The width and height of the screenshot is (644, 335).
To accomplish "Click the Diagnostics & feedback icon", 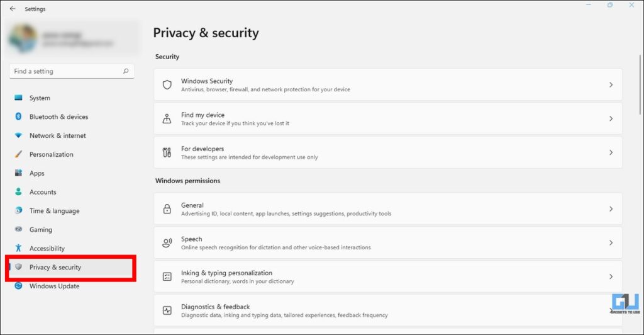I will 167,310.
